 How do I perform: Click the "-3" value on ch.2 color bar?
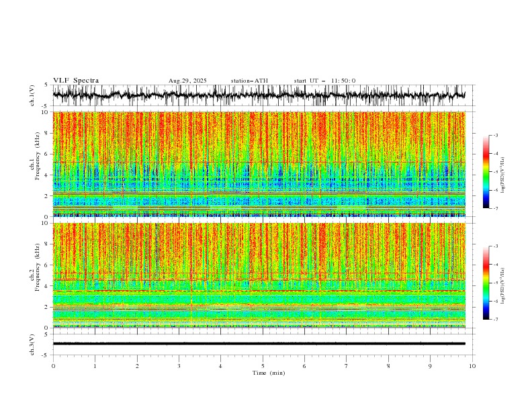[x=496, y=246]
